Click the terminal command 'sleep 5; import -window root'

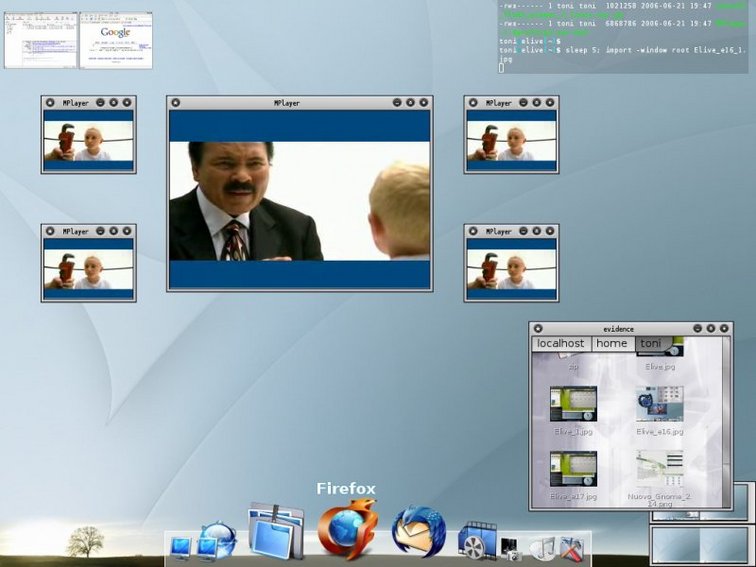[627, 50]
